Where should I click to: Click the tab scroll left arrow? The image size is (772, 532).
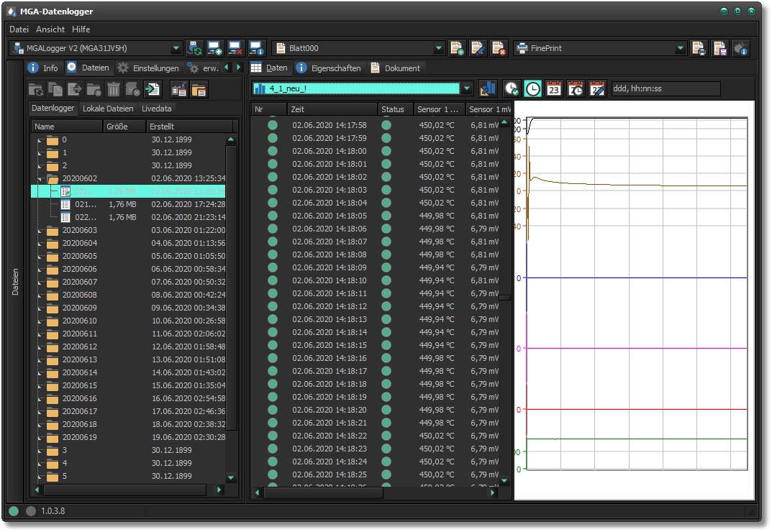point(227,68)
